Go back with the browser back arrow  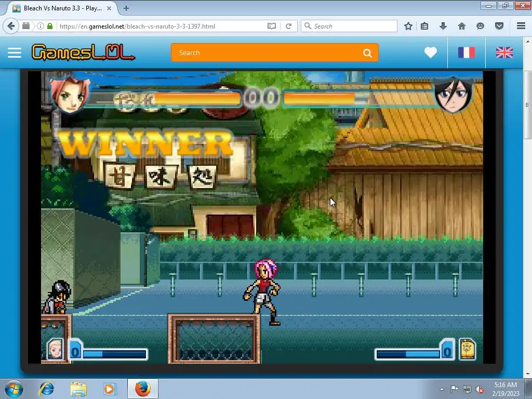11,26
